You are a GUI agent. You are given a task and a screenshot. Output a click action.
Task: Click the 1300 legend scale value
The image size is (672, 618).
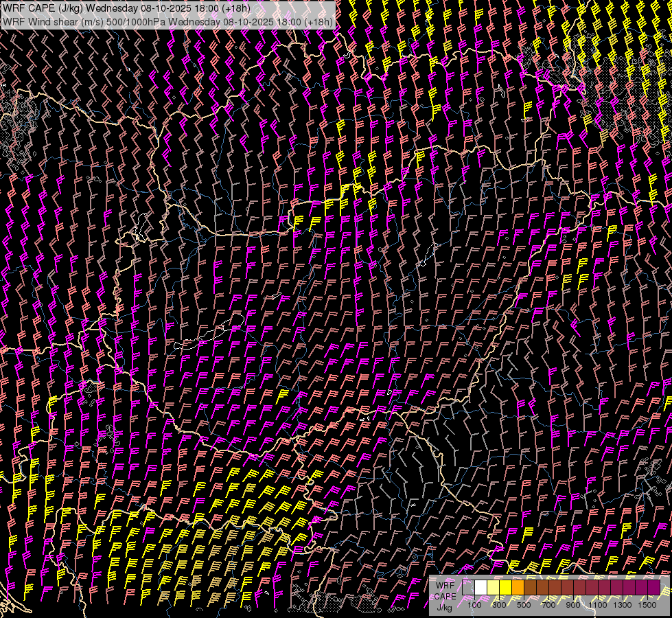pyautogui.click(x=623, y=604)
